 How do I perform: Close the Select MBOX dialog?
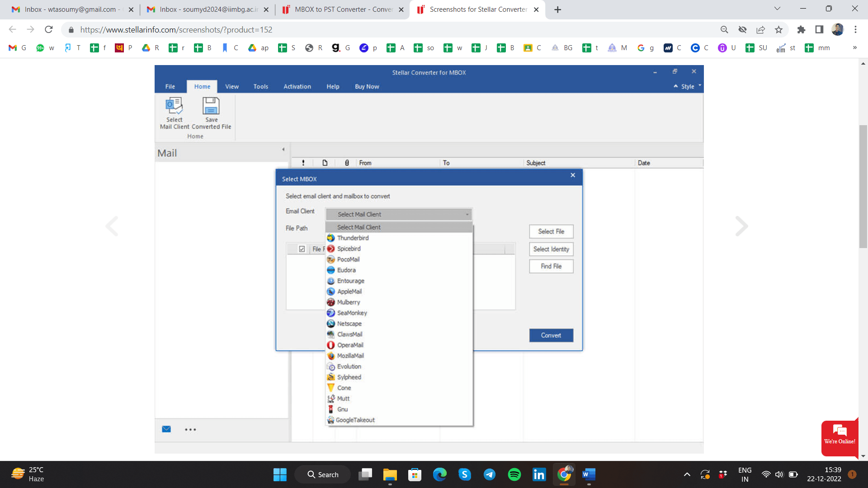point(573,175)
